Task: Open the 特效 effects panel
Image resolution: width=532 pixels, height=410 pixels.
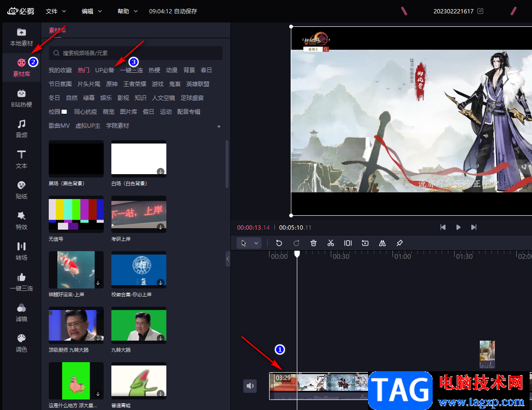Action: coord(22,221)
